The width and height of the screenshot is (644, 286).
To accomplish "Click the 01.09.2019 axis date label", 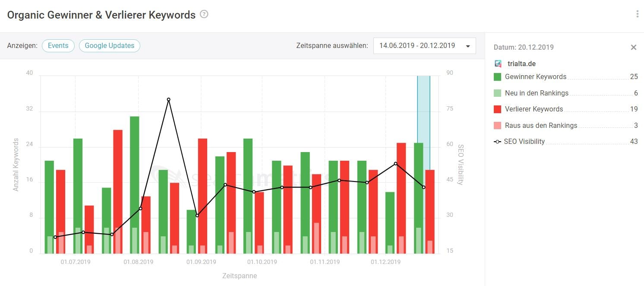I will [x=201, y=262].
